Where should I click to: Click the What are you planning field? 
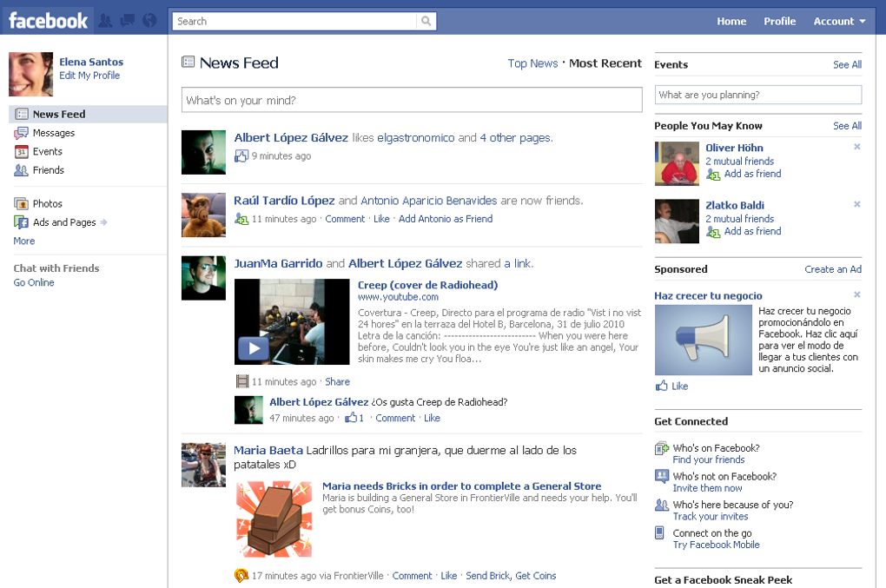click(x=757, y=95)
